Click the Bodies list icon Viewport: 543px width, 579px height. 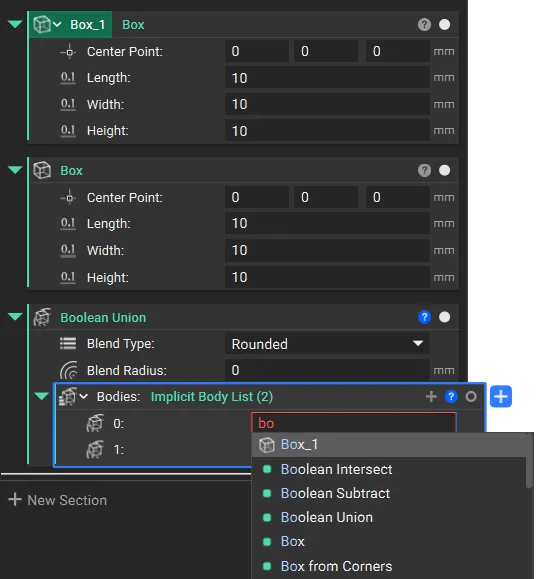[68, 397]
